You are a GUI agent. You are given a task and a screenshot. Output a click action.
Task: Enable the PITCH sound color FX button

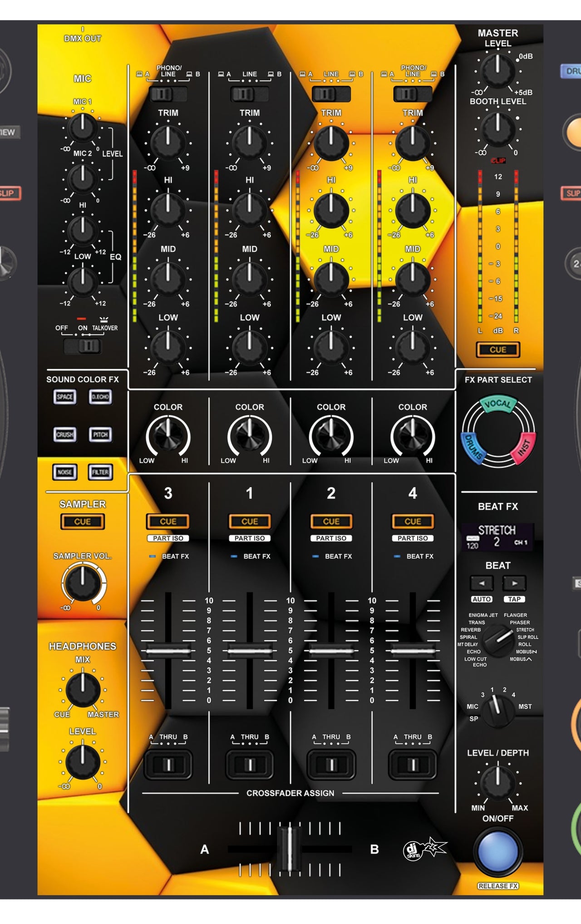tap(100, 435)
